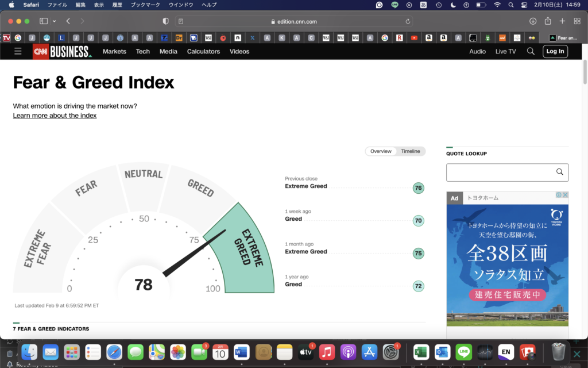Open Safari downloads icon
Viewport: 588px width, 368px height.
point(533,21)
